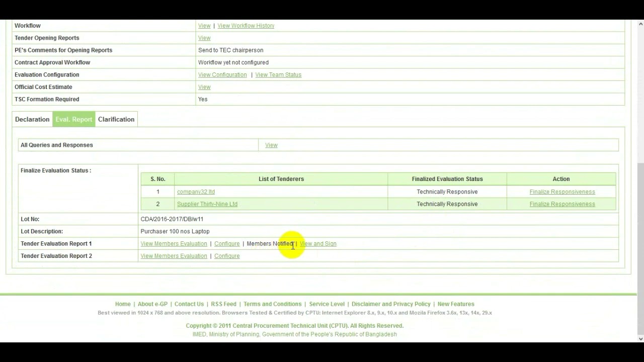
Task: Open Disclaimer and Privacy Policy link
Action: pos(391,304)
